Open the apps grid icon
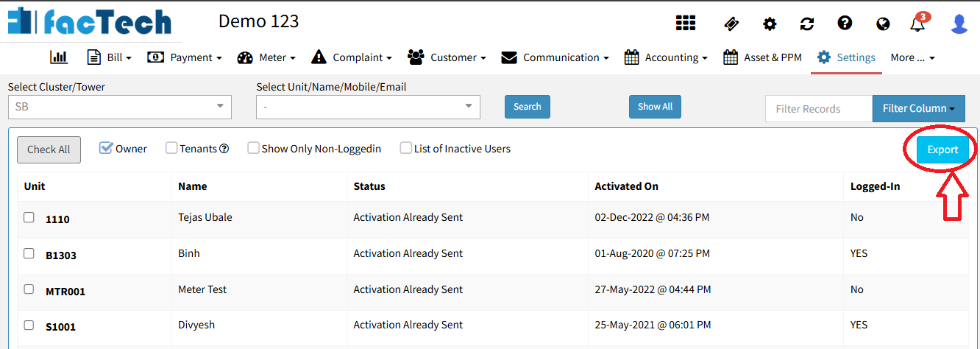 pos(686,24)
